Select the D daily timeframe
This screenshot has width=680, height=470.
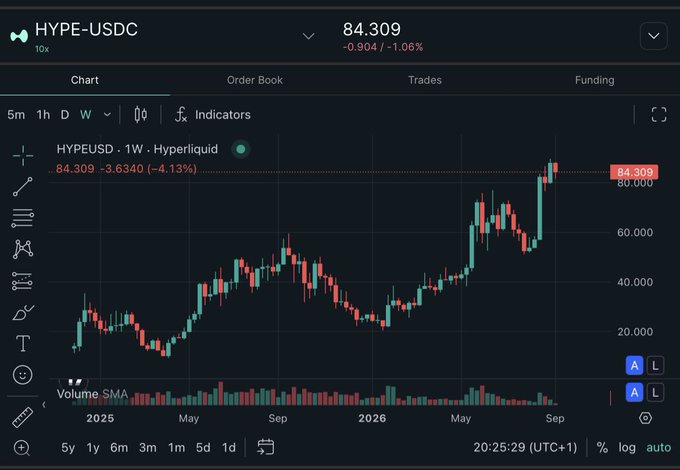65,114
